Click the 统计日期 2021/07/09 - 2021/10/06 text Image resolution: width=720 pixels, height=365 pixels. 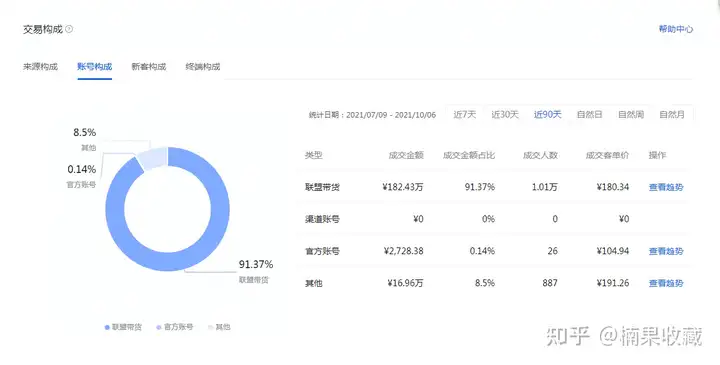pos(372,115)
